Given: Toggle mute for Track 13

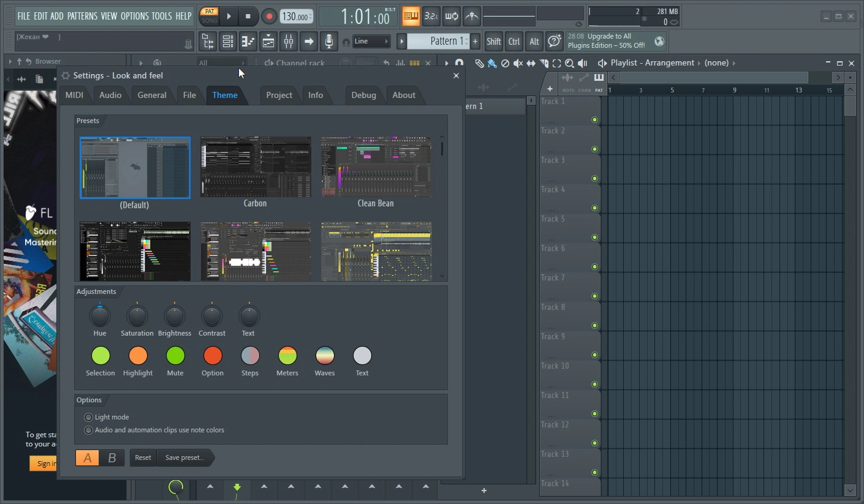Looking at the screenshot, I should [594, 472].
